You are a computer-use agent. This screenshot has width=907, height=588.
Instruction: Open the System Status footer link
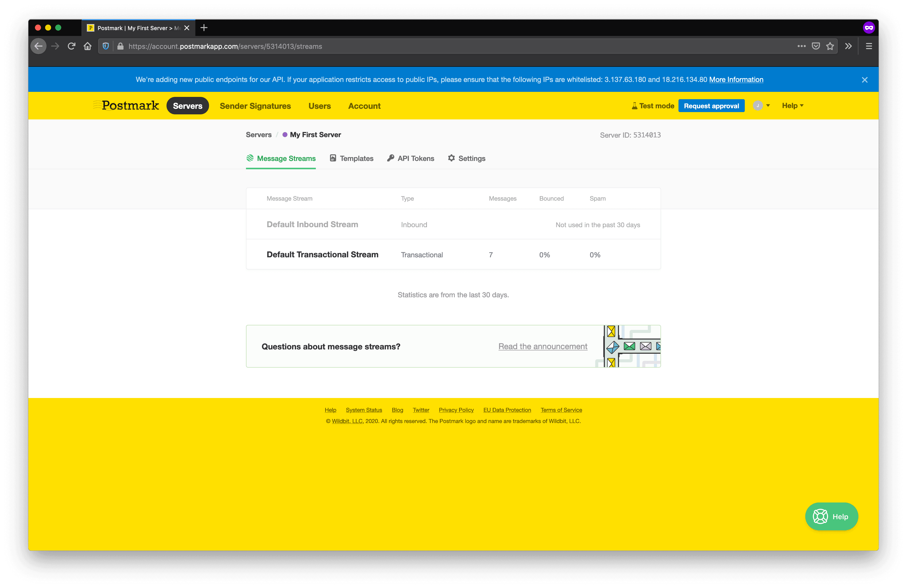click(364, 410)
